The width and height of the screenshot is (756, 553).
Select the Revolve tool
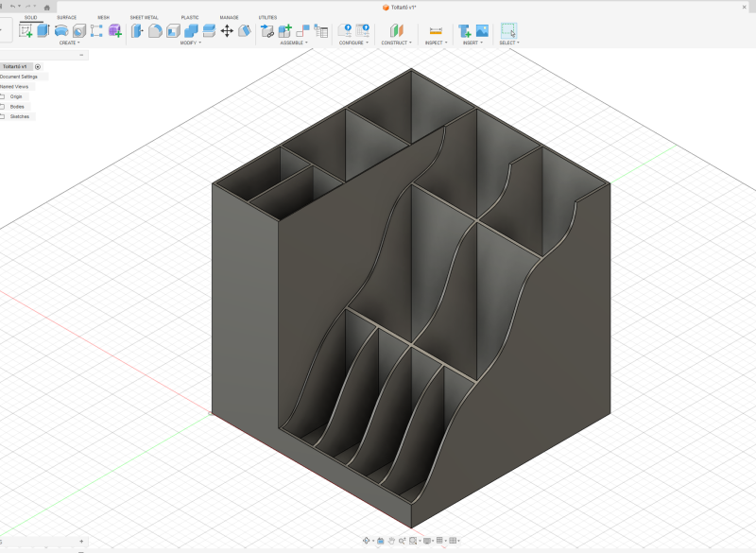[61, 30]
